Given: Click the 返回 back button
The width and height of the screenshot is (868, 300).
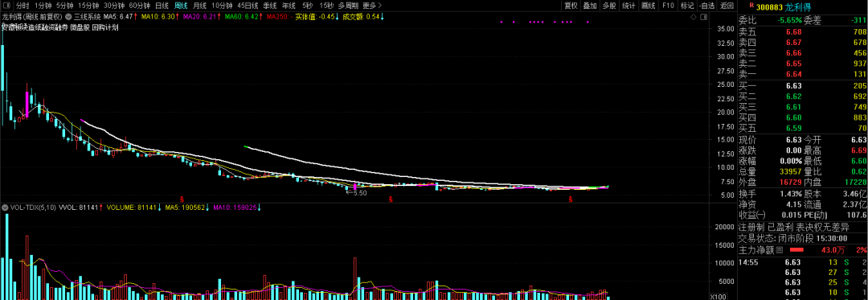Looking at the screenshot, I should point(727,6).
